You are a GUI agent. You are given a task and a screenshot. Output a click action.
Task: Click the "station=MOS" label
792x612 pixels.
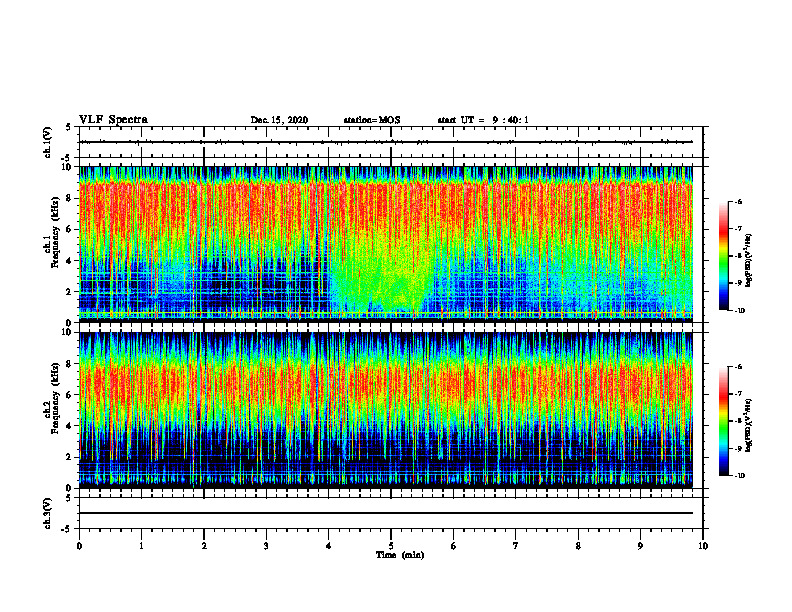tap(372, 120)
